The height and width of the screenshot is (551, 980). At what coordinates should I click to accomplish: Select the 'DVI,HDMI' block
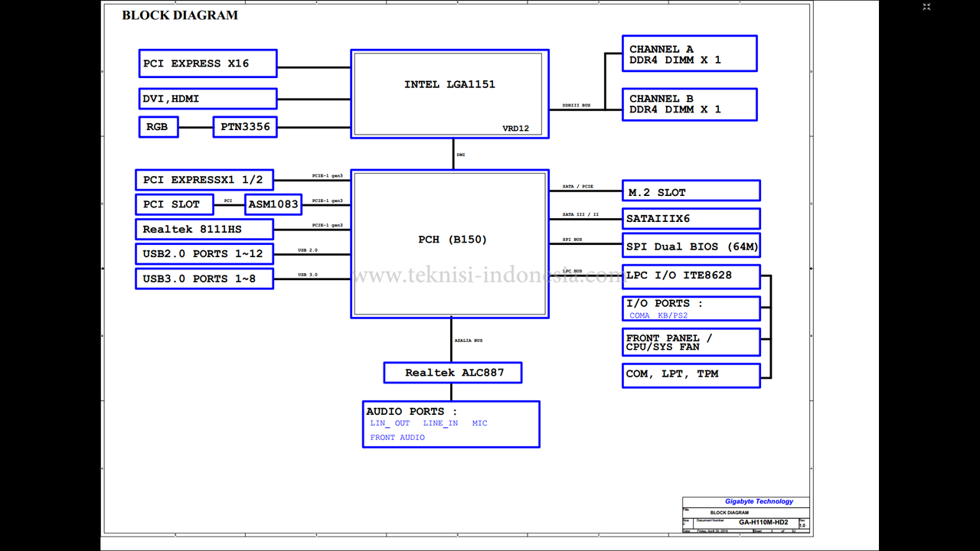tap(207, 99)
